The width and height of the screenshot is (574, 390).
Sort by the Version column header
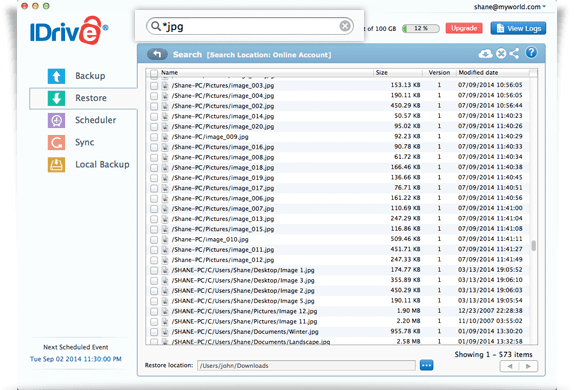tap(439, 73)
